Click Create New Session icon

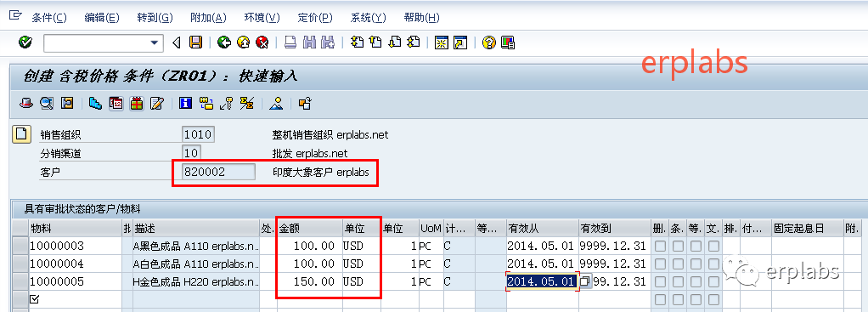(x=441, y=43)
